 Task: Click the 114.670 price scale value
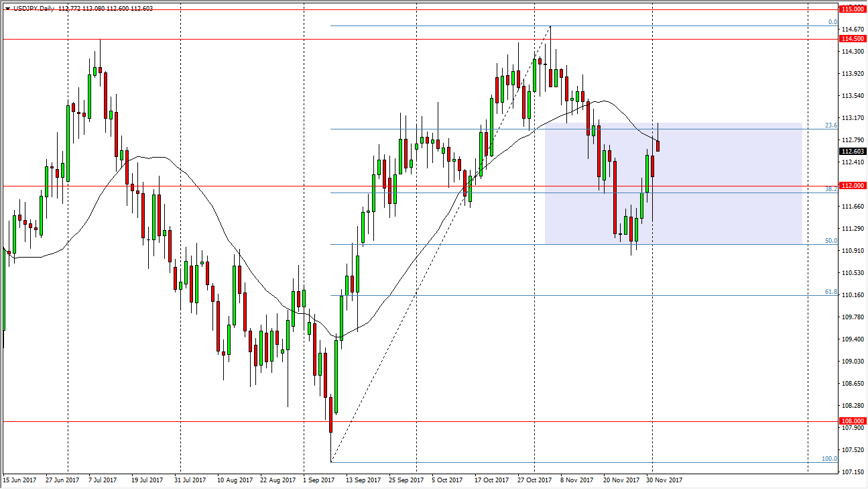point(854,30)
